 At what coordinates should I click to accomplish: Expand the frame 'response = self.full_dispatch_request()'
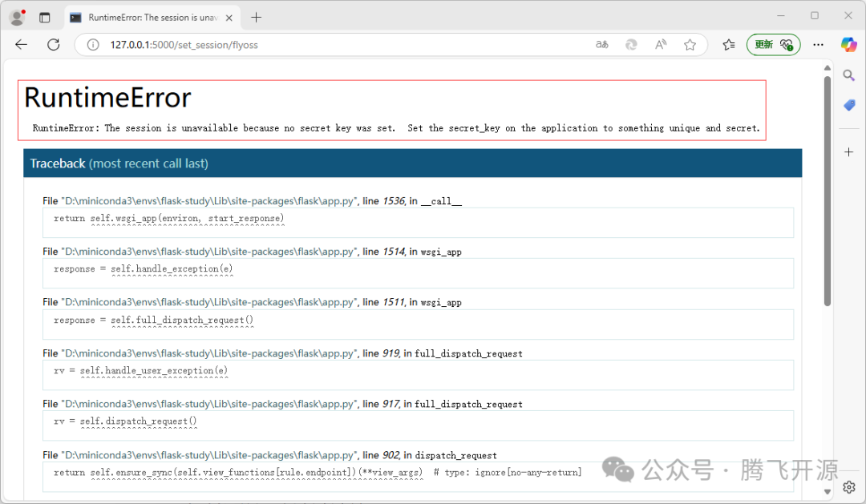pyautogui.click(x=418, y=324)
